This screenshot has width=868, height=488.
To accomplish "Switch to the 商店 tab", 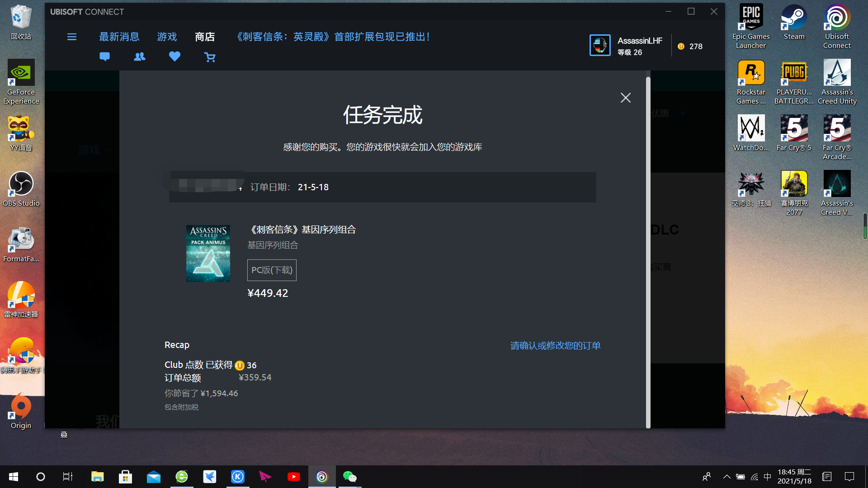I will click(205, 37).
